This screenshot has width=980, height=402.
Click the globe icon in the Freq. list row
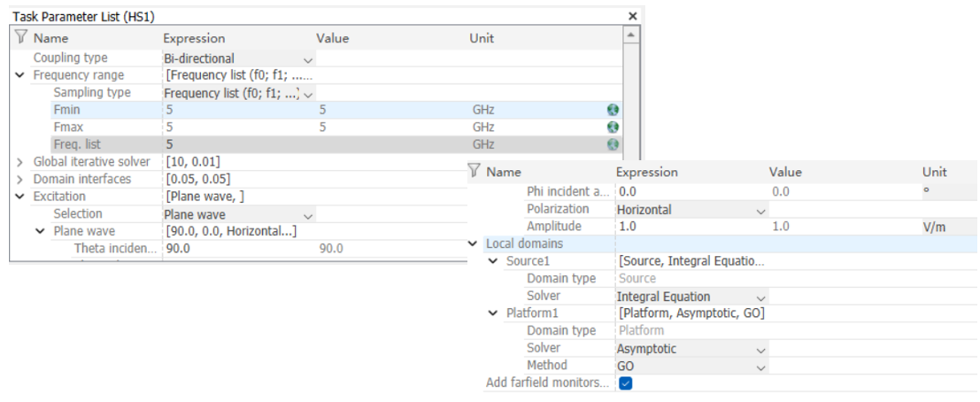pyautogui.click(x=613, y=144)
